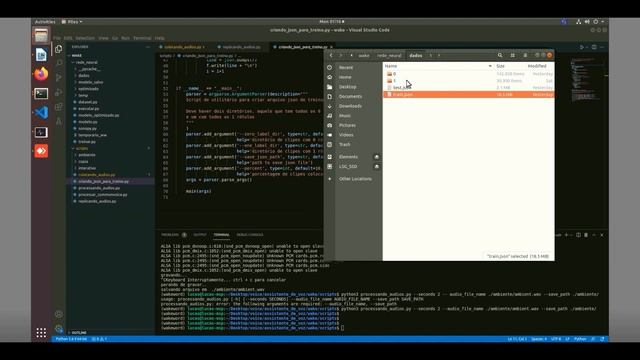The height and width of the screenshot is (360, 640).
Task: Open treinar.py in the Explorer tree
Action: click(87, 142)
